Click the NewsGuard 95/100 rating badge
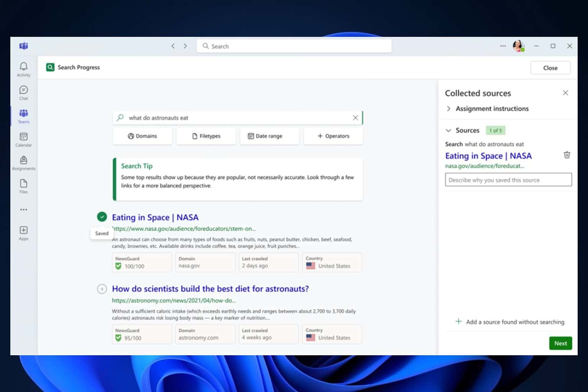This screenshot has height=392, width=588. (142, 334)
